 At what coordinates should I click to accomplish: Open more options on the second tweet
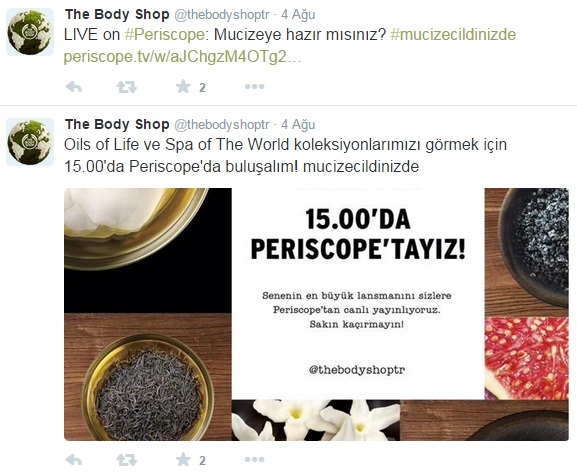click(255, 459)
